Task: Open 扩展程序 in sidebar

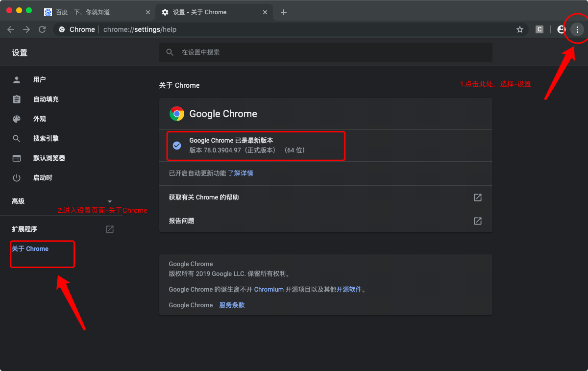Action: [24, 229]
